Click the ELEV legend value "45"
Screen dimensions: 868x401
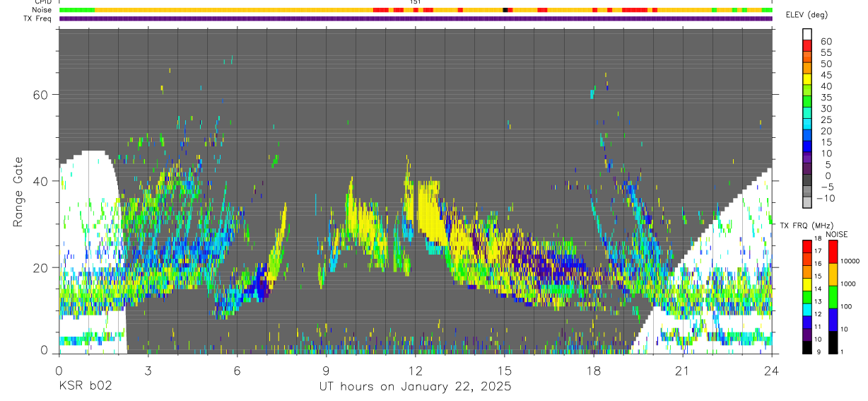pyautogui.click(x=826, y=75)
